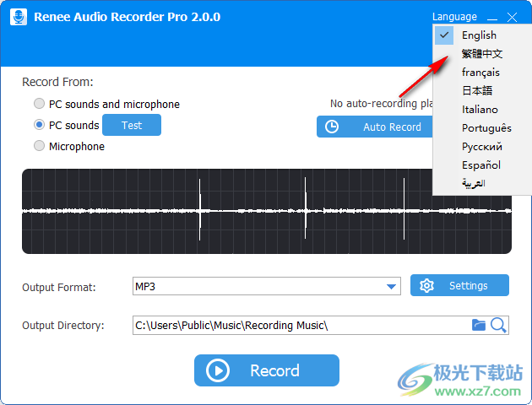Switch language to Português
Viewport: 532px width, 405px height.
pos(482,128)
